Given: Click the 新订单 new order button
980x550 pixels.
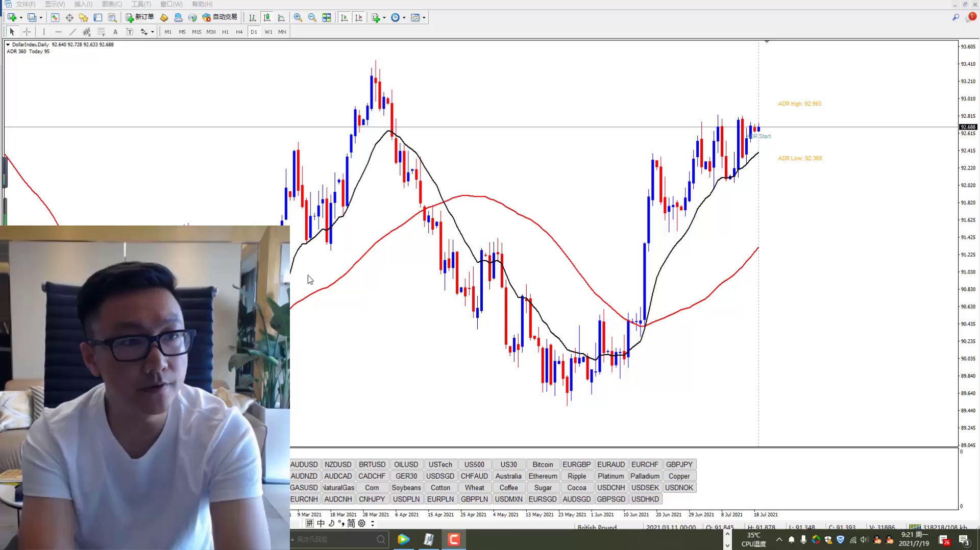Looking at the screenshot, I should [x=140, y=18].
